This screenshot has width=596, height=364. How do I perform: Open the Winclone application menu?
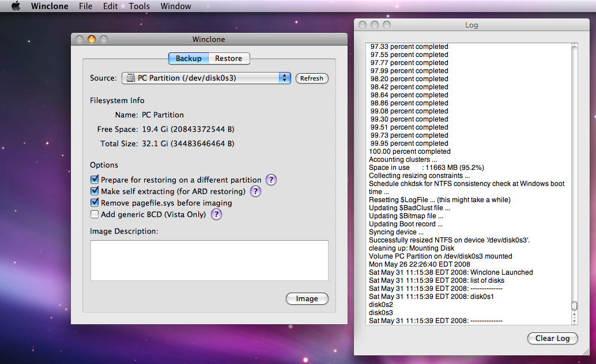pyautogui.click(x=50, y=6)
